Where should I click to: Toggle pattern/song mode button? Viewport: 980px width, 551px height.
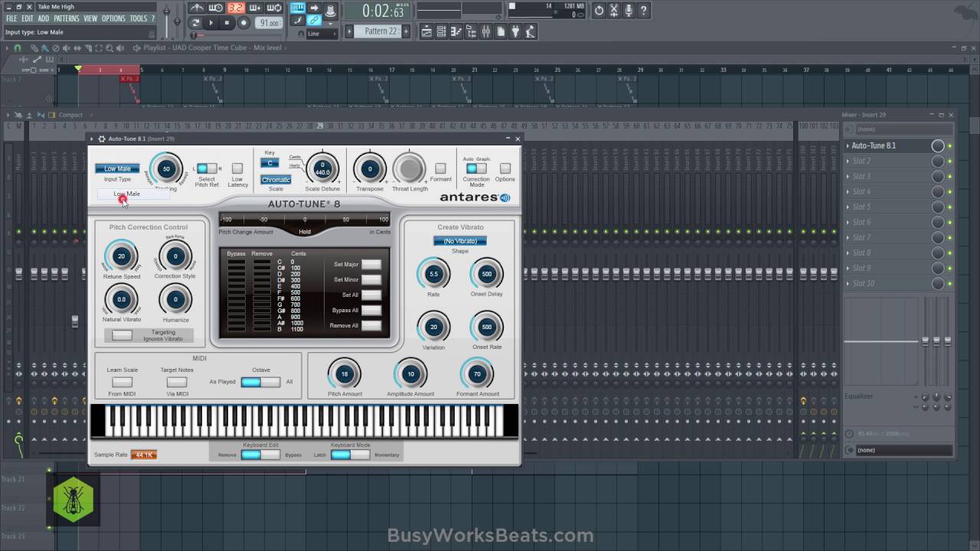195,23
